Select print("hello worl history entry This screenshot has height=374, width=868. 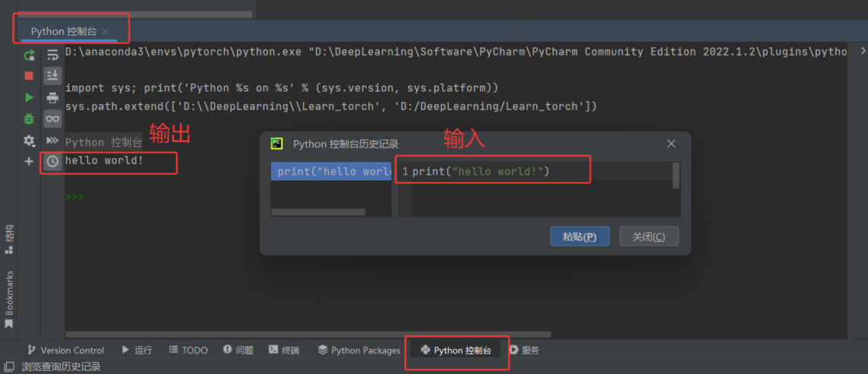[331, 171]
